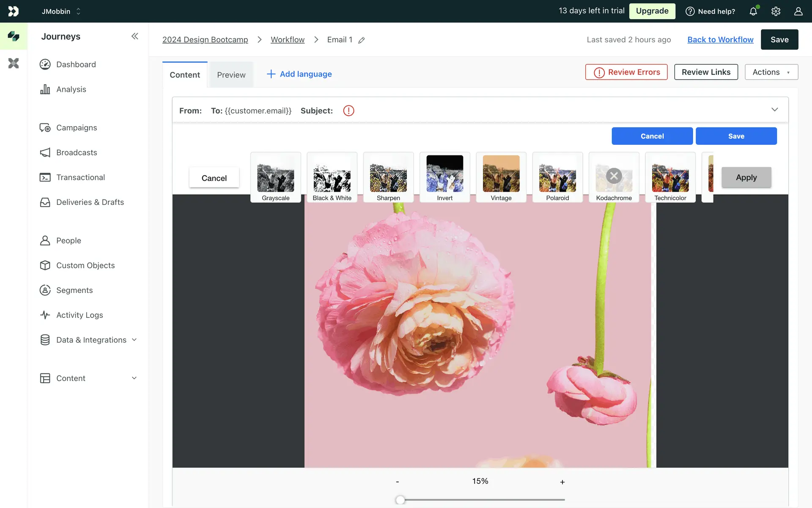The width and height of the screenshot is (812, 508).
Task: Click Back to Workflow link
Action: click(x=720, y=39)
